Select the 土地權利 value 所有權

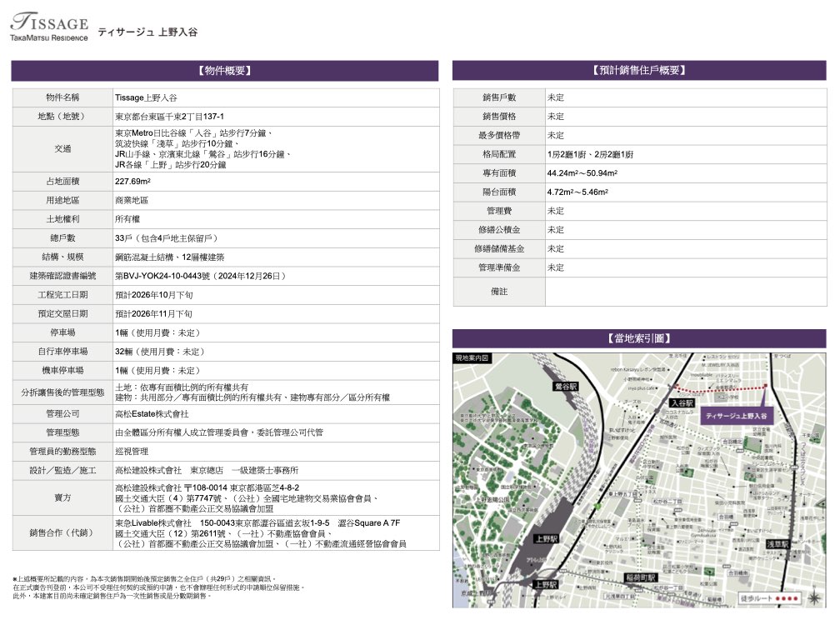pyautogui.click(x=127, y=218)
